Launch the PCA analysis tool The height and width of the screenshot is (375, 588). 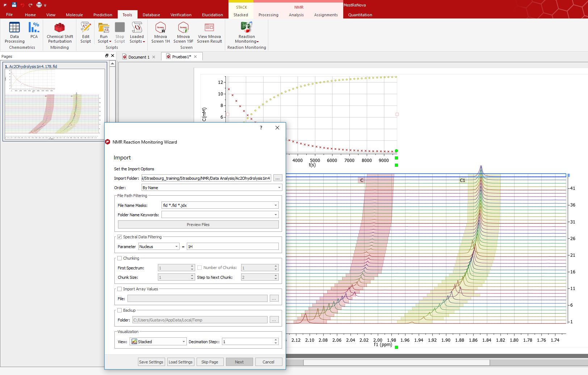tap(34, 30)
